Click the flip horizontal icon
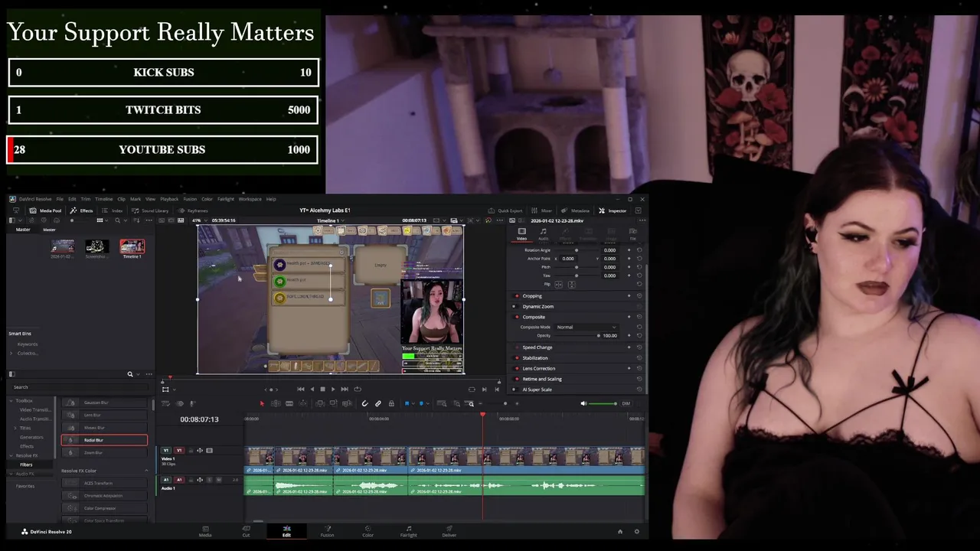 558,284
